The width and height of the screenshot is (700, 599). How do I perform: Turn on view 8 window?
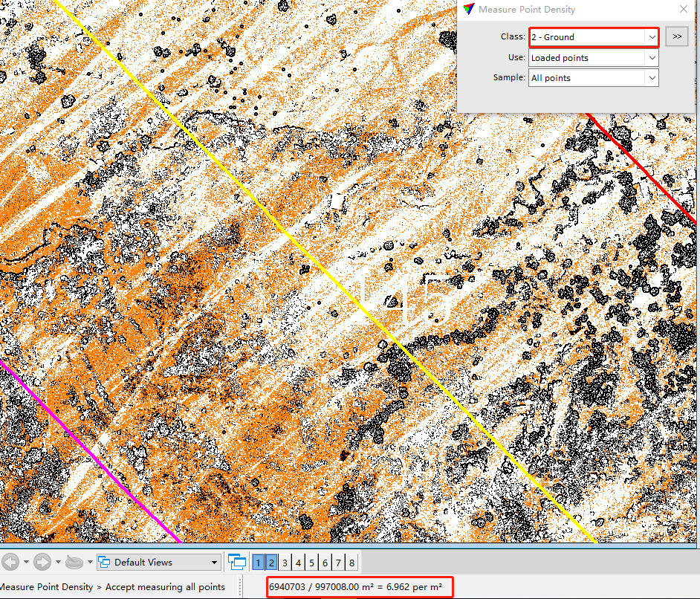pyautogui.click(x=351, y=563)
